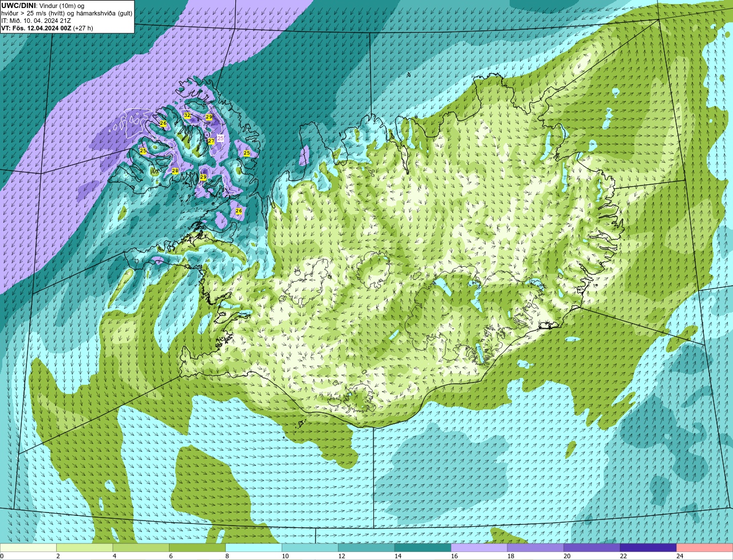The image size is (733, 560).
Task: Click the text "hviður > 25 m/s (hvítt) og hámarkshviða (gult)"
Action: [66, 13]
